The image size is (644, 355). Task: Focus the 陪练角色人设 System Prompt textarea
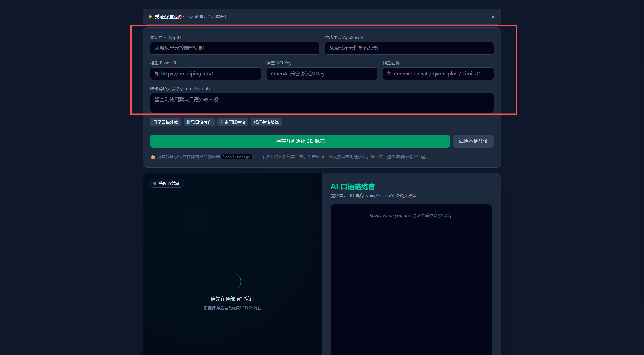point(322,103)
